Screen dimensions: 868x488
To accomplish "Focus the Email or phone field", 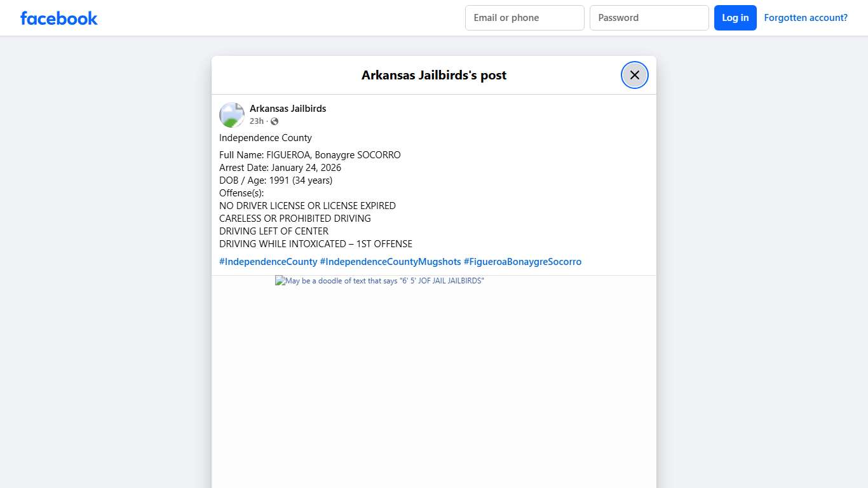I will [x=524, y=18].
